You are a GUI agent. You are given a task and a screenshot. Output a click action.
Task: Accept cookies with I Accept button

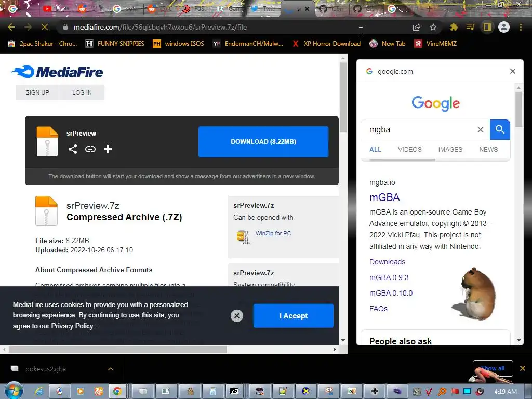click(294, 316)
